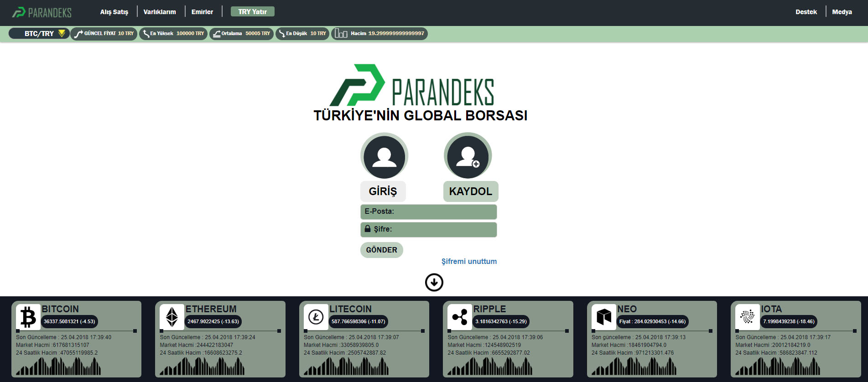This screenshot has height=382, width=868.
Task: Expand the BTC/TRY pair dropdown
Action: pyautogui.click(x=39, y=33)
